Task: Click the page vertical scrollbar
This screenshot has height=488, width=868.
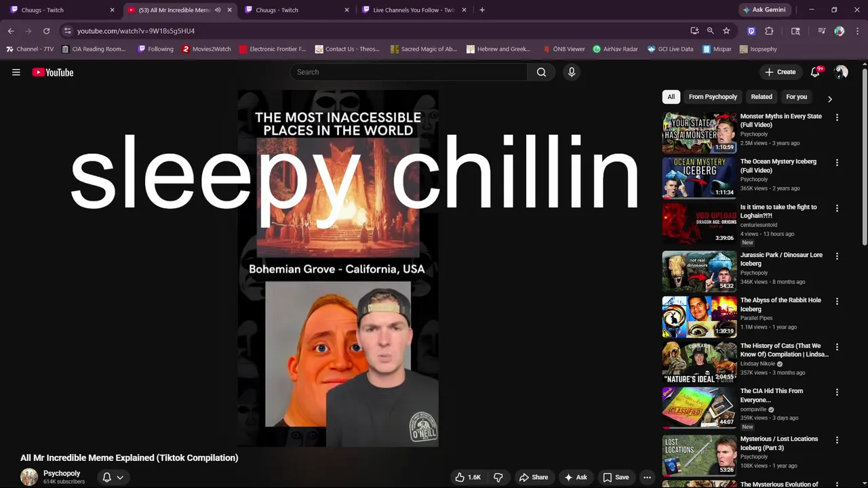Action: [865, 156]
